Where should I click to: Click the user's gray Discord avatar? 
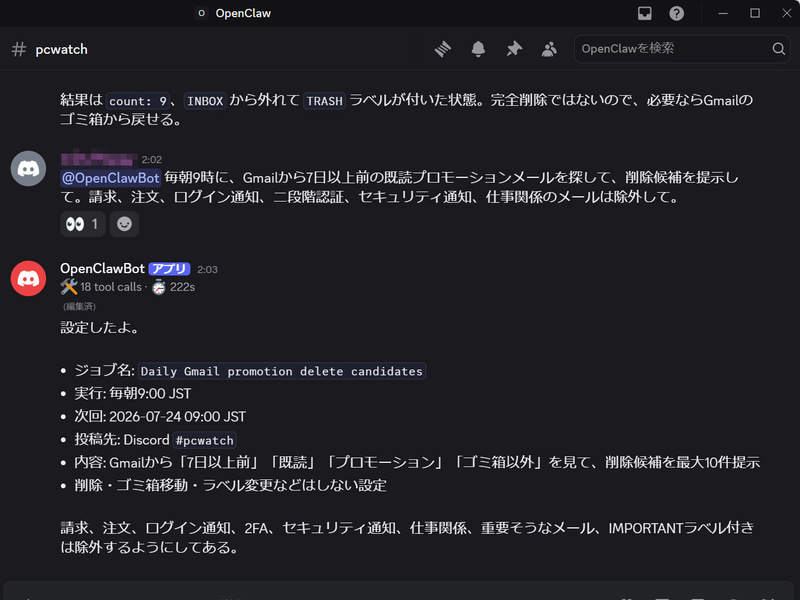pos(29,168)
